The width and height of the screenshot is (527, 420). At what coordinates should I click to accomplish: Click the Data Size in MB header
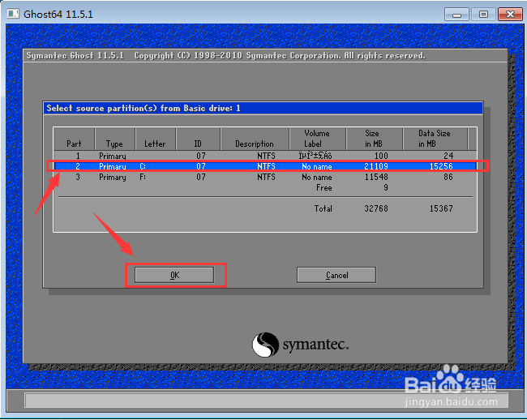[435, 139]
